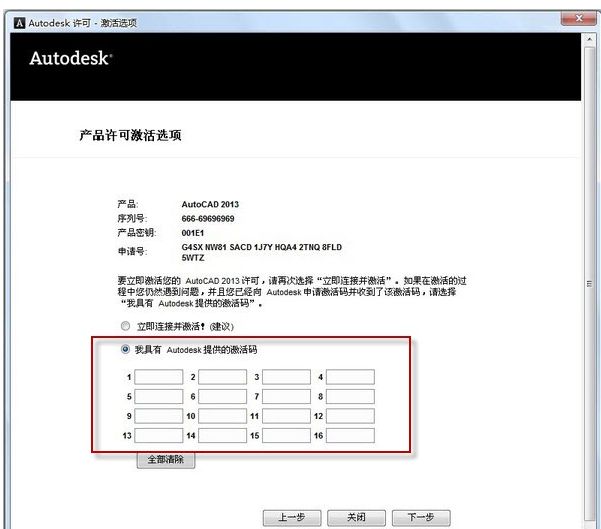Click the Autodesk logo in the black header
The width and height of the screenshot is (601, 529).
tap(70, 59)
